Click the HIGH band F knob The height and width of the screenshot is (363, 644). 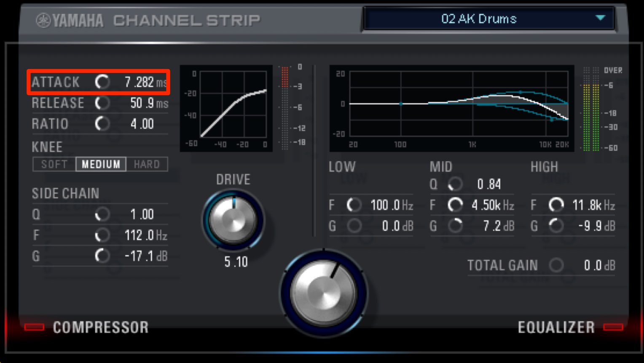(556, 205)
